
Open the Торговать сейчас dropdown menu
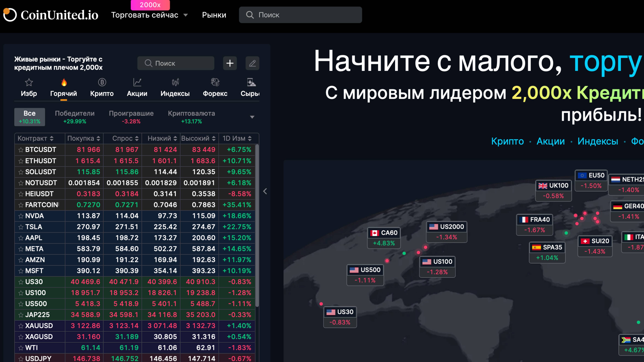149,15
